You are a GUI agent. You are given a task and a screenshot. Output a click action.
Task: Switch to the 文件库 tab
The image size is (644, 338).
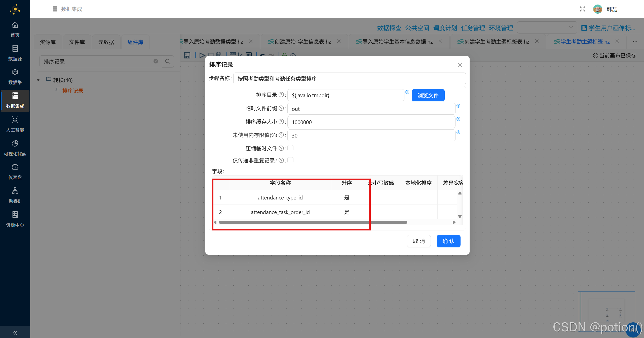point(77,42)
